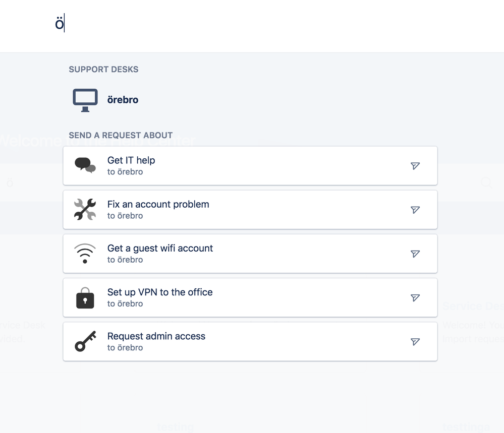Select the speech bubbles icon for Get IT help
504x433 pixels.
[85, 165]
